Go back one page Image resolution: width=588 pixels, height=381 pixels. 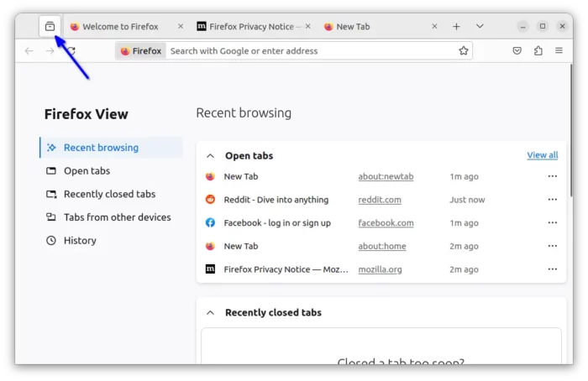point(29,50)
